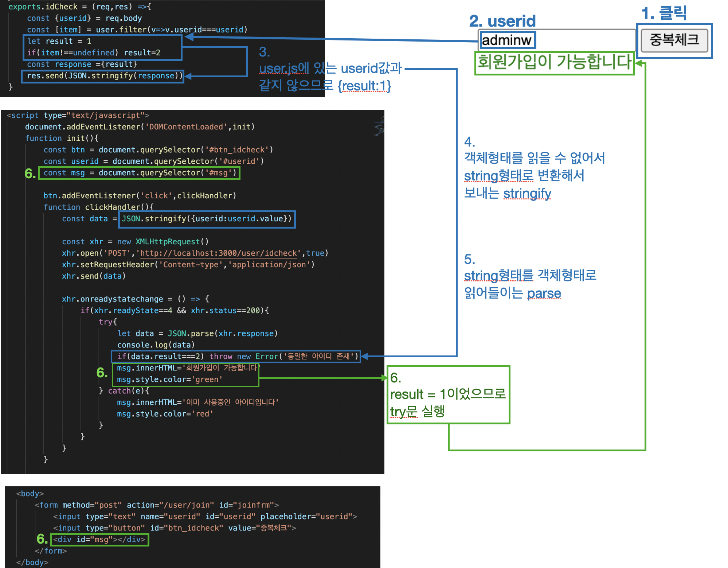The height and width of the screenshot is (568, 728).
Task: Click the '2. userid' annotation heading
Action: click(502, 21)
